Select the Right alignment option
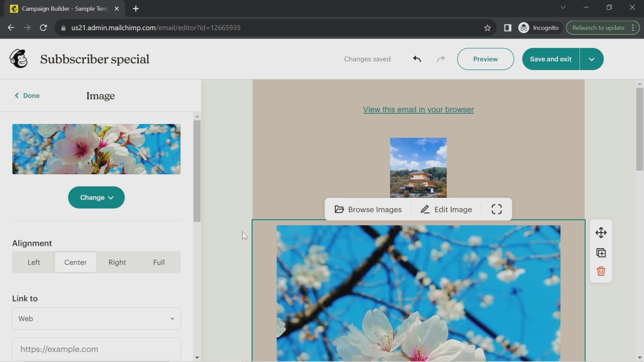The width and height of the screenshot is (644, 362). [x=117, y=262]
